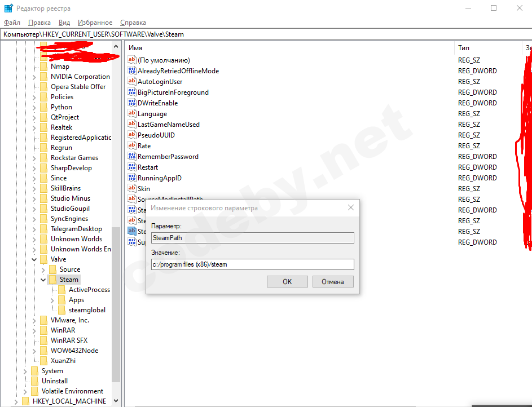This screenshot has width=532, height=407.
Task: Click the string icon next to AutoLoginUser
Action: 131,81
